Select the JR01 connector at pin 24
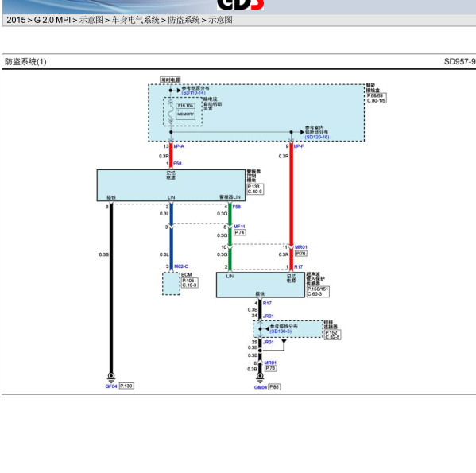Viewport: 476px width, 473px height. click(x=269, y=316)
